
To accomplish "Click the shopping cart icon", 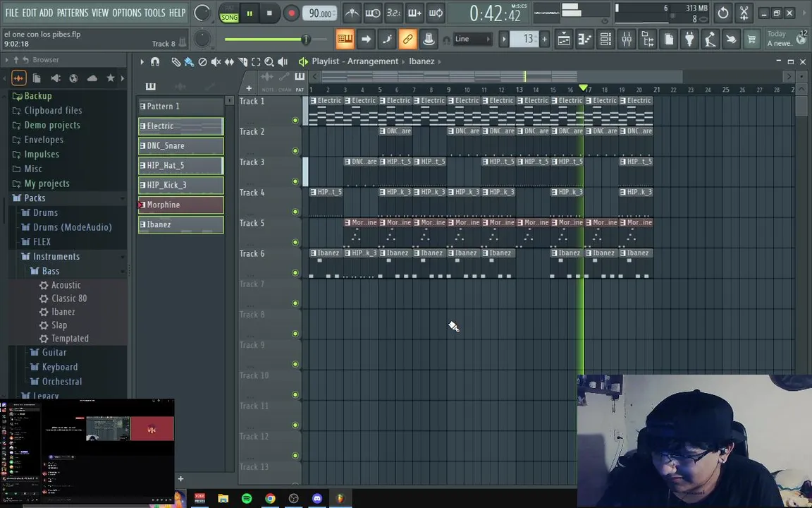I will coord(751,39).
